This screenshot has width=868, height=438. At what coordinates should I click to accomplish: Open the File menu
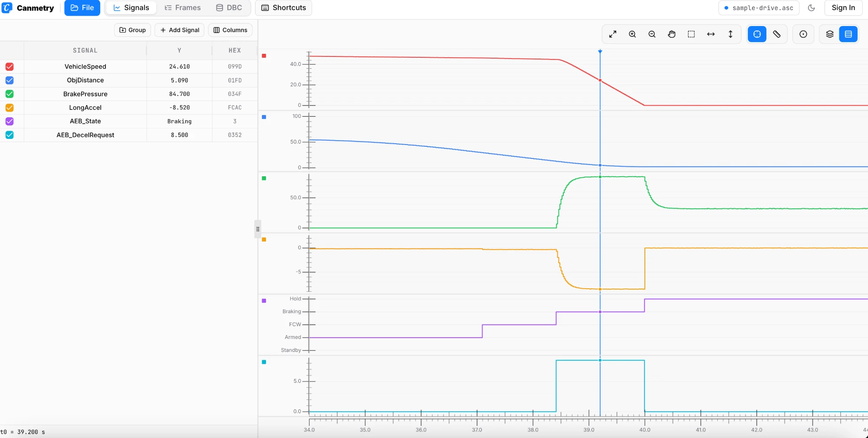pos(82,8)
